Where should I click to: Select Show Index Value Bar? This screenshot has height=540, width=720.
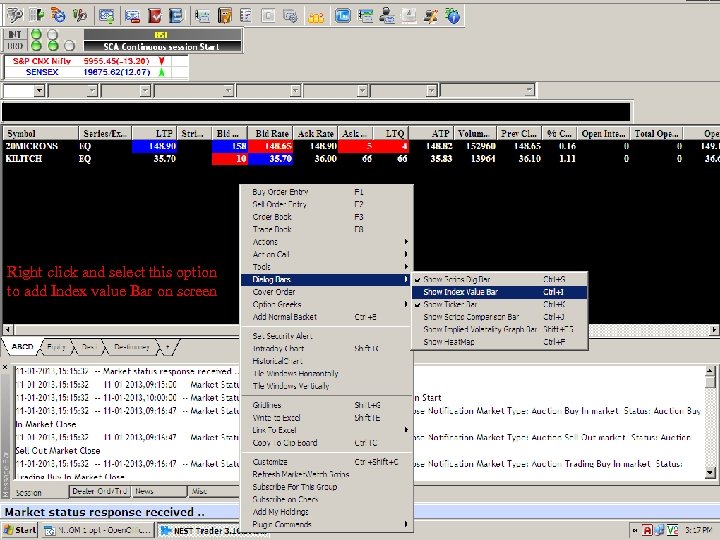point(499,292)
